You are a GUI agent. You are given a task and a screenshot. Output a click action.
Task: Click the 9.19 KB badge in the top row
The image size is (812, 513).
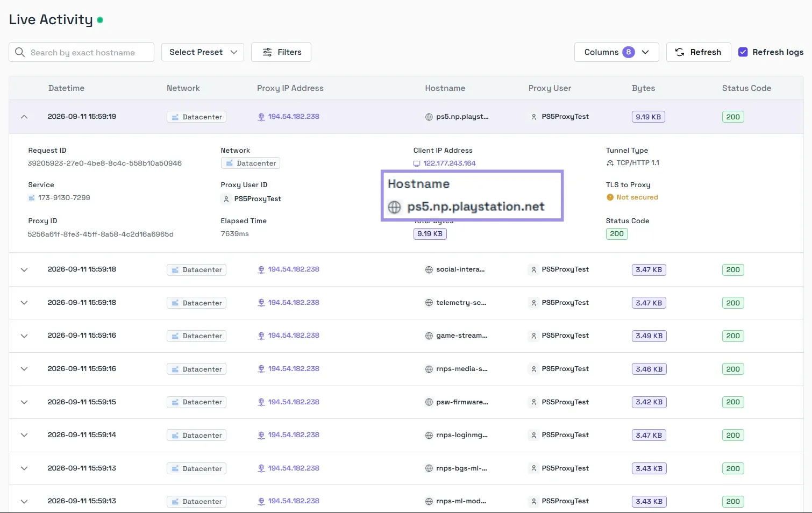pyautogui.click(x=648, y=117)
